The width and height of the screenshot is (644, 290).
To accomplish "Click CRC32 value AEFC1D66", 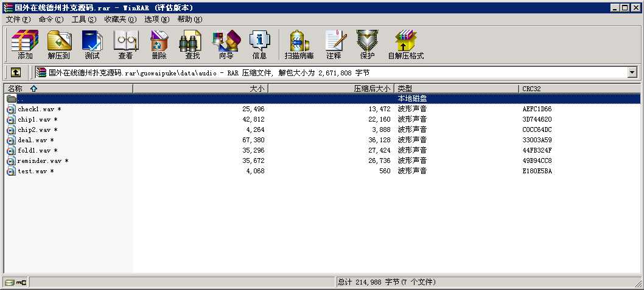I will tap(537, 109).
